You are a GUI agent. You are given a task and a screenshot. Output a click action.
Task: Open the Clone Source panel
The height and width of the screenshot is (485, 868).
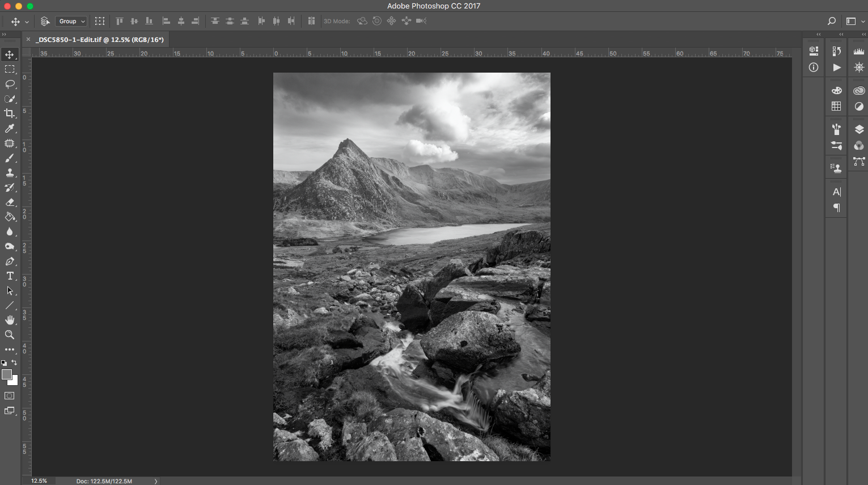837,168
